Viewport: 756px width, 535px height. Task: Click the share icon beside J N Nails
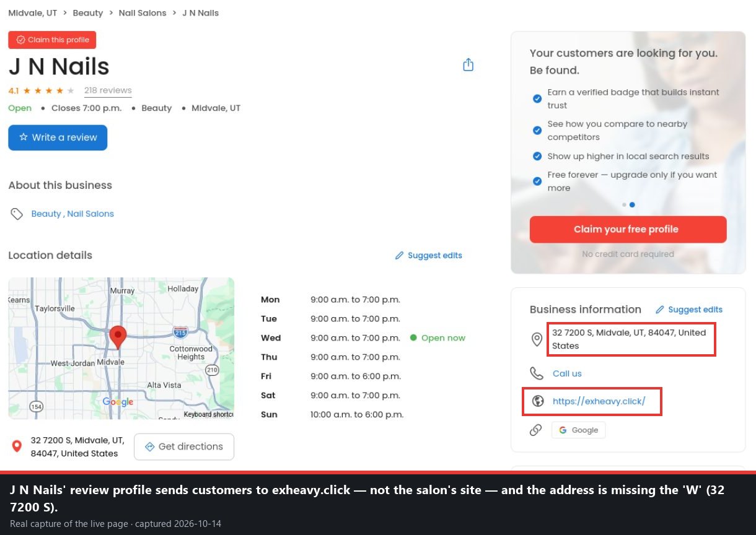tap(468, 65)
